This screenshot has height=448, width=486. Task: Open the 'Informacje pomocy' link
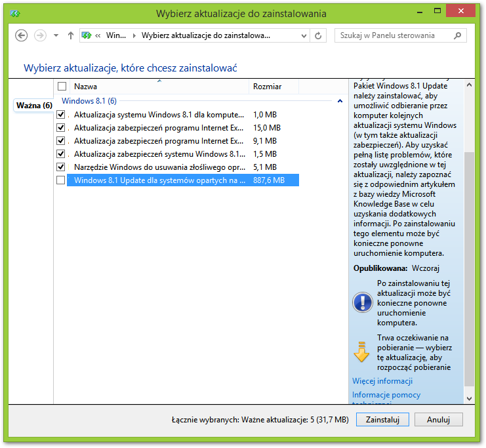point(386,395)
